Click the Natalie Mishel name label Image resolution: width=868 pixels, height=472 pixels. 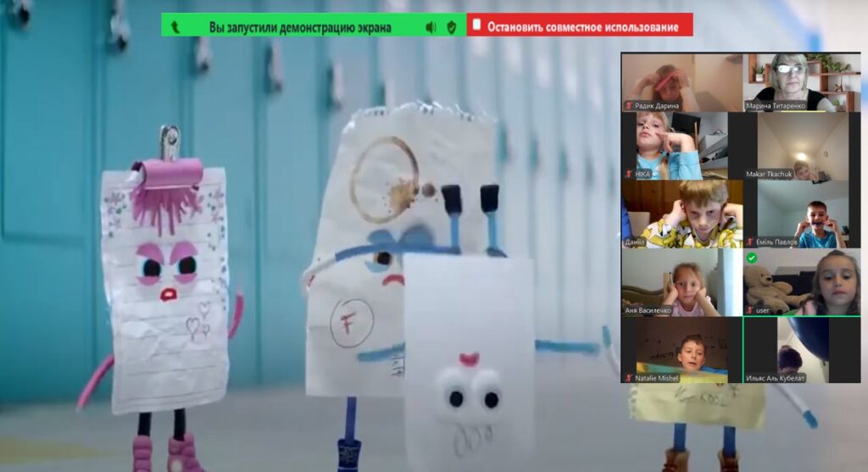[657, 378]
